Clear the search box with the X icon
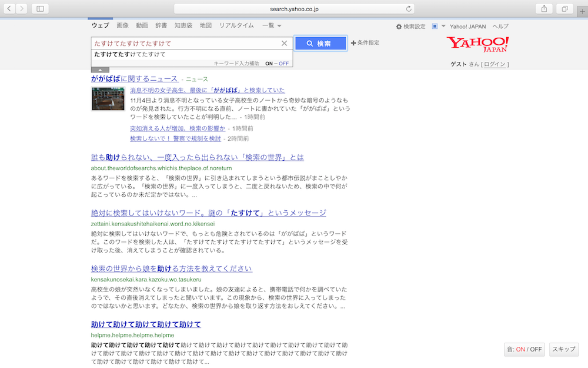The height and width of the screenshot is (368, 588). pos(285,44)
